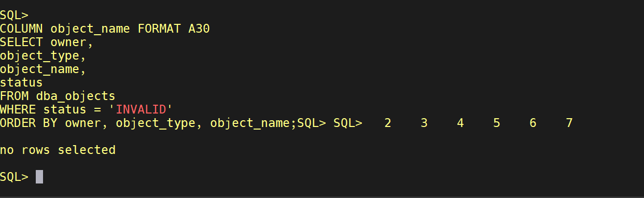644x198 pixels.
Task: Click line number 4 in the echo
Action: 460,123
